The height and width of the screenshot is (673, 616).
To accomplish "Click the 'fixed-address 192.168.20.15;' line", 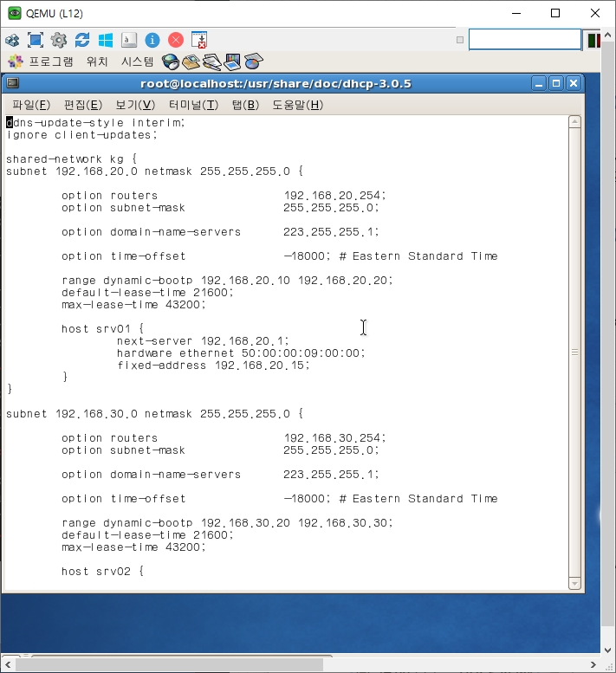I will click(x=213, y=366).
